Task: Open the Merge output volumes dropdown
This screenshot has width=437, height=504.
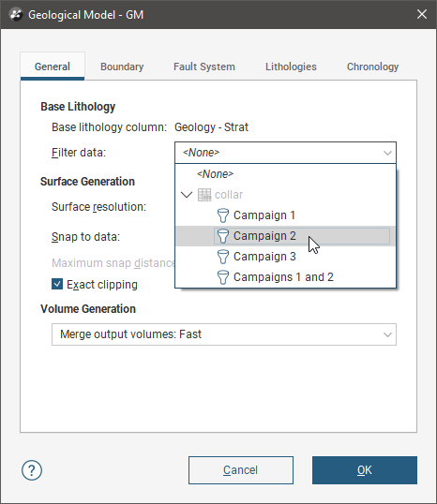Action: click(224, 334)
